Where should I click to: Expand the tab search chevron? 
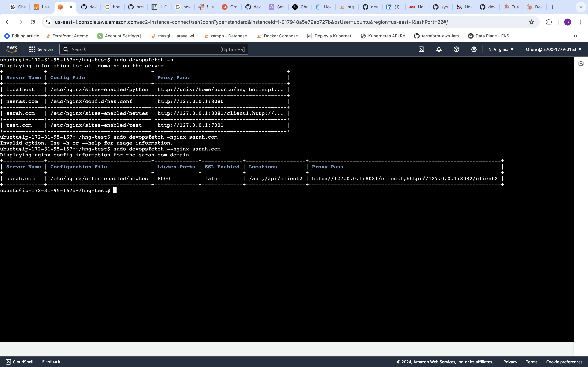point(581,7)
